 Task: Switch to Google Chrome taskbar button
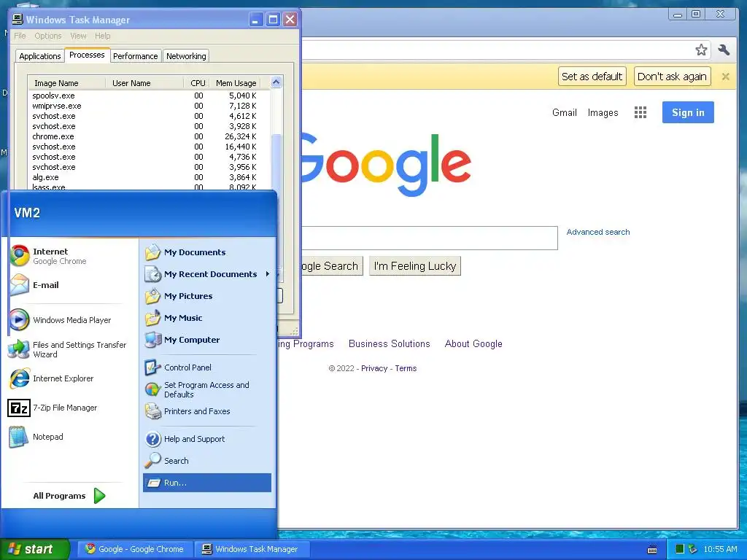tap(134, 549)
